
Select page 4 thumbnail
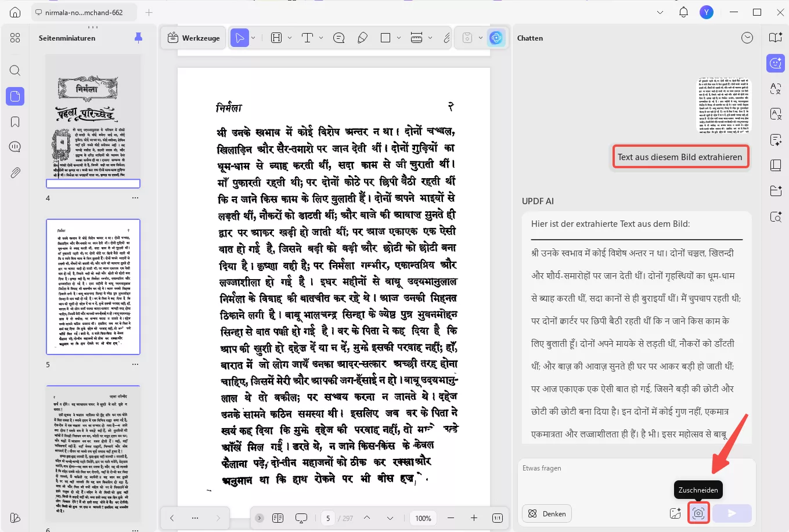tap(93, 121)
